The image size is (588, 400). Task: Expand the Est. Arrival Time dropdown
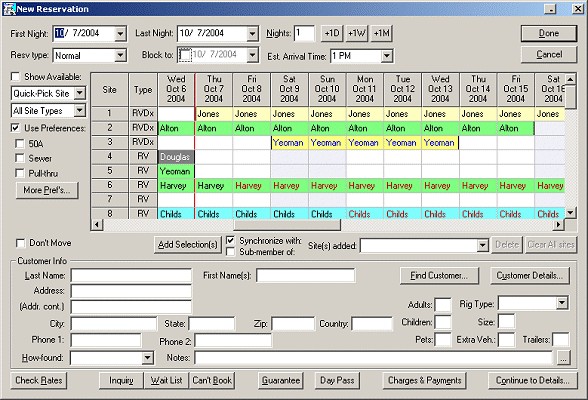[x=387, y=56]
